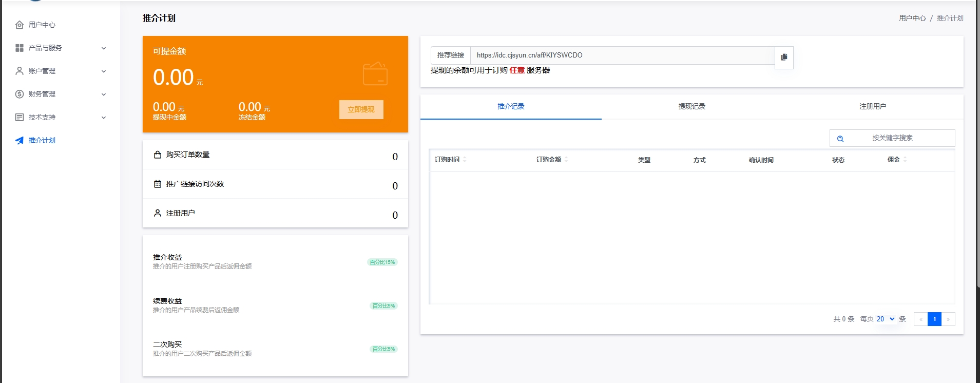Image resolution: width=980 pixels, height=383 pixels.
Task: Sort by 佣金 column arrows
Action: [905, 160]
